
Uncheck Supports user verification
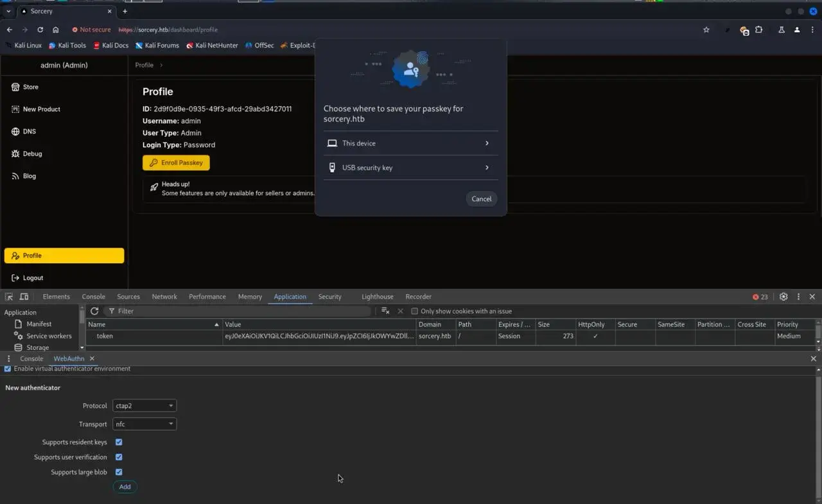pyautogui.click(x=119, y=457)
